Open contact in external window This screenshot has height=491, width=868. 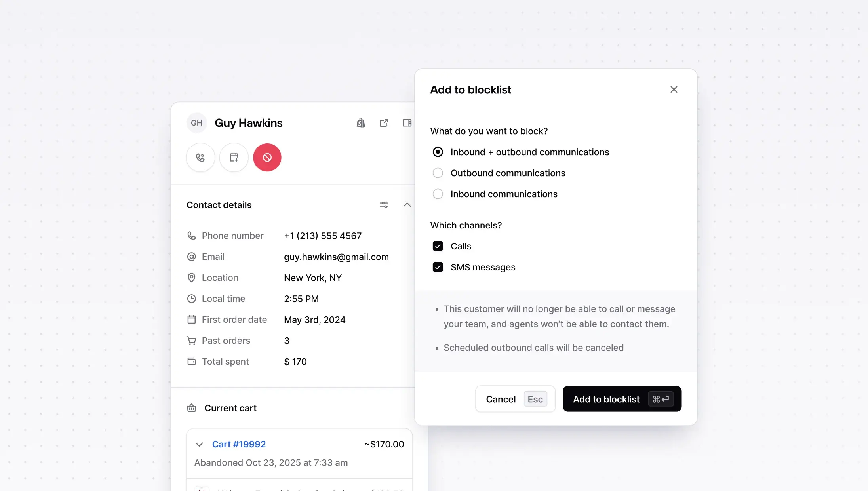click(384, 123)
